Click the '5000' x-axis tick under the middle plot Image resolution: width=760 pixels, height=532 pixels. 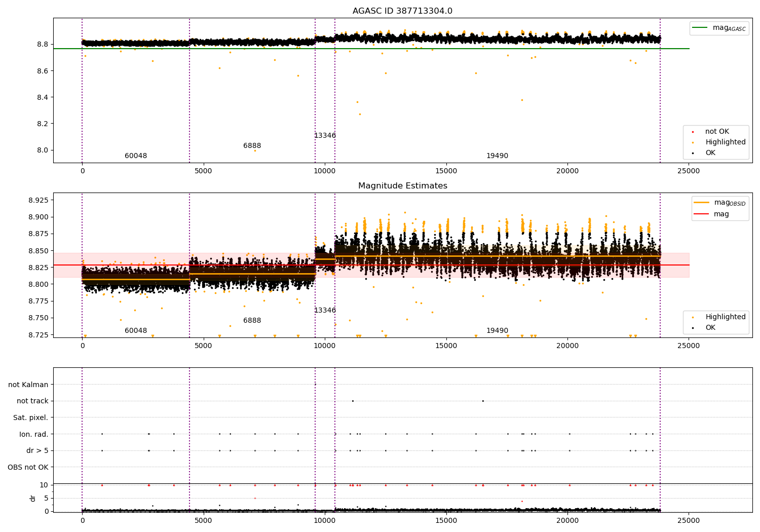[203, 346]
